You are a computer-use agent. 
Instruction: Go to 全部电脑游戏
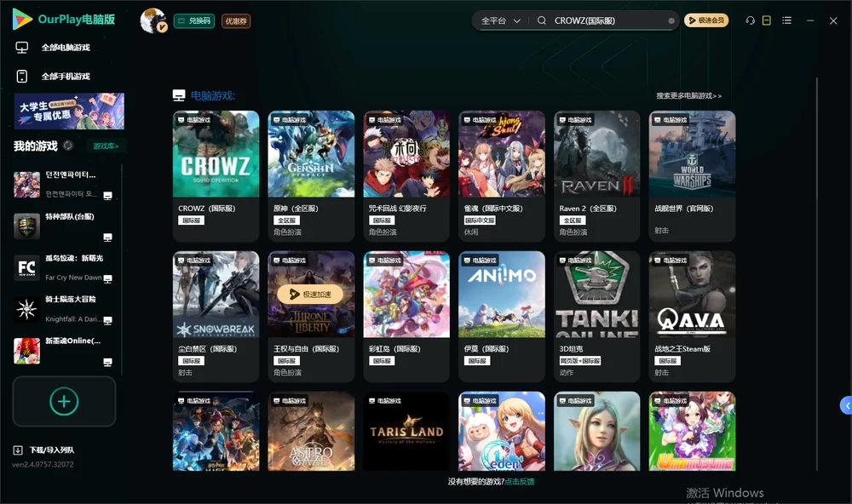click(x=53, y=48)
